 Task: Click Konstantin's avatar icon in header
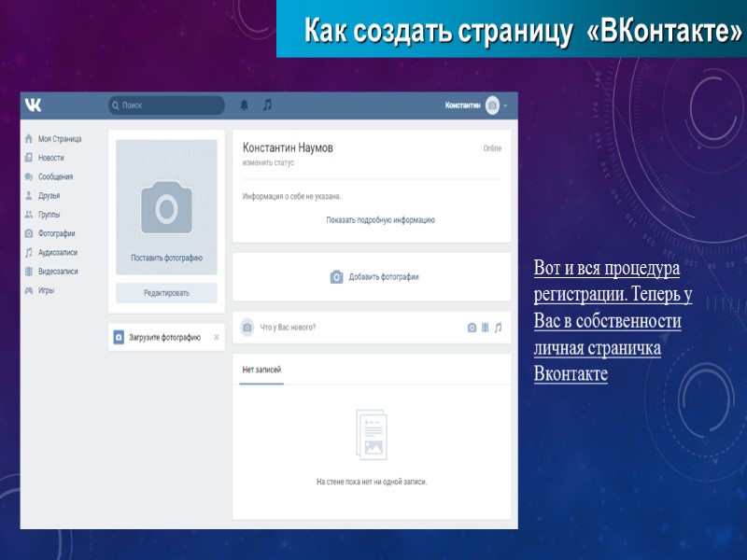pos(492,105)
